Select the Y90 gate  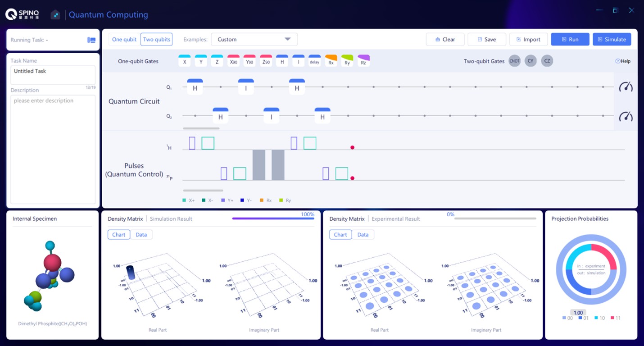click(249, 61)
